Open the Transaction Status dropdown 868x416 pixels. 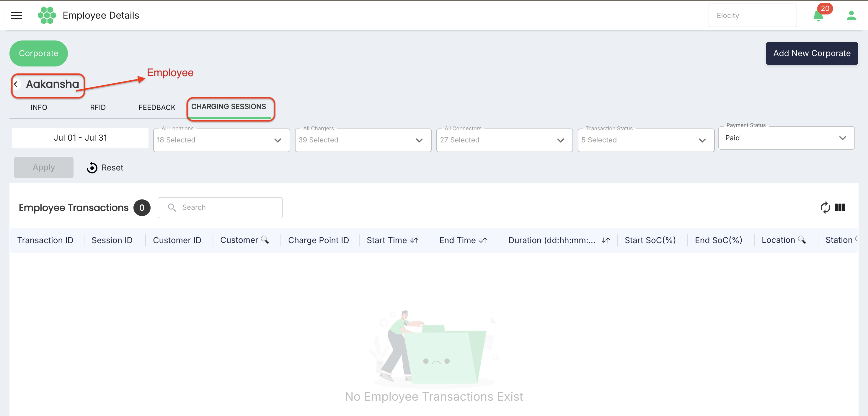[x=646, y=140]
